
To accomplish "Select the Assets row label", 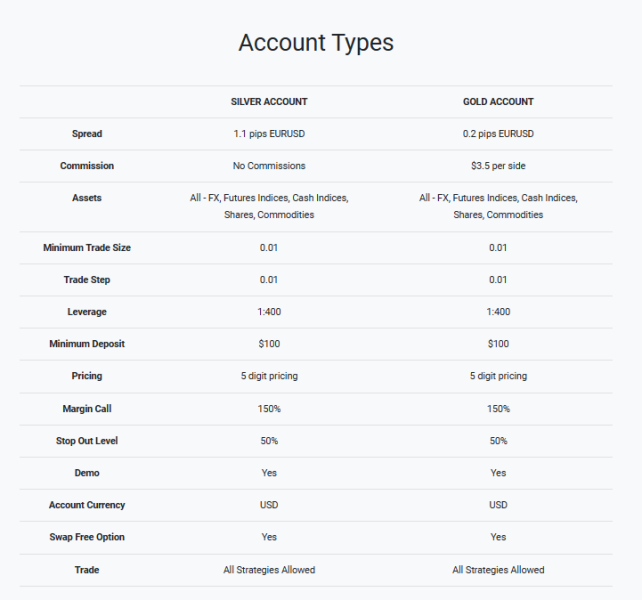I will [x=87, y=198].
